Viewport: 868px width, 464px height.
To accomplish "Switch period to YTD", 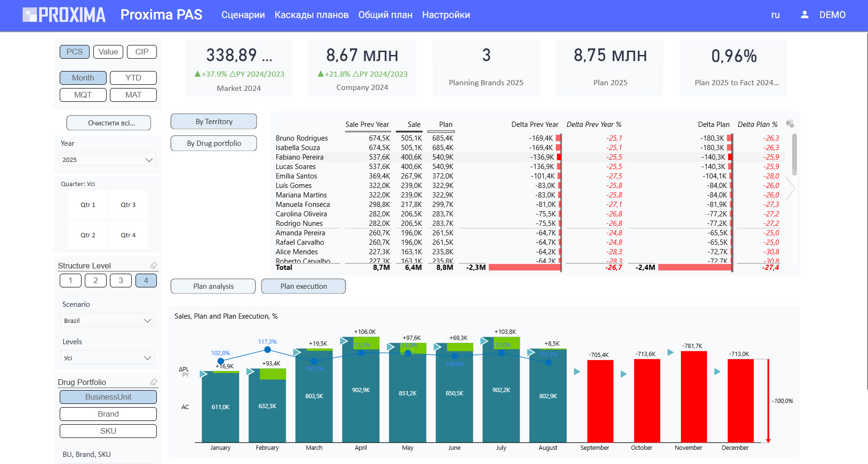I will tap(133, 78).
